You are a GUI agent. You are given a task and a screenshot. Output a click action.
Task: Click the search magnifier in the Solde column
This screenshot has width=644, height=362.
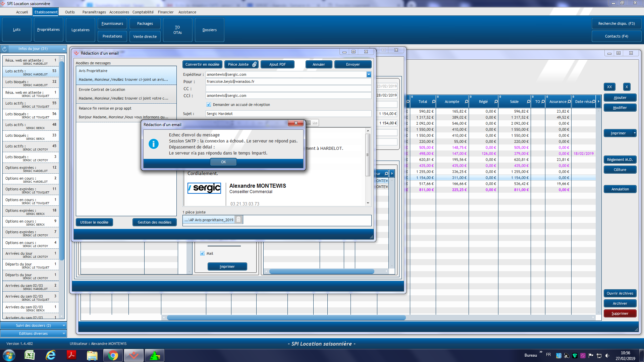pos(529,102)
